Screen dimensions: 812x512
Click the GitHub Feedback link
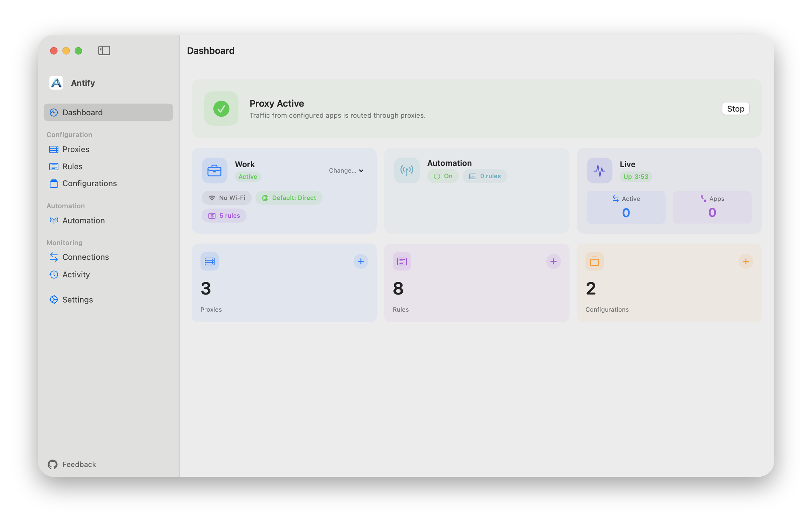pyautogui.click(x=72, y=464)
